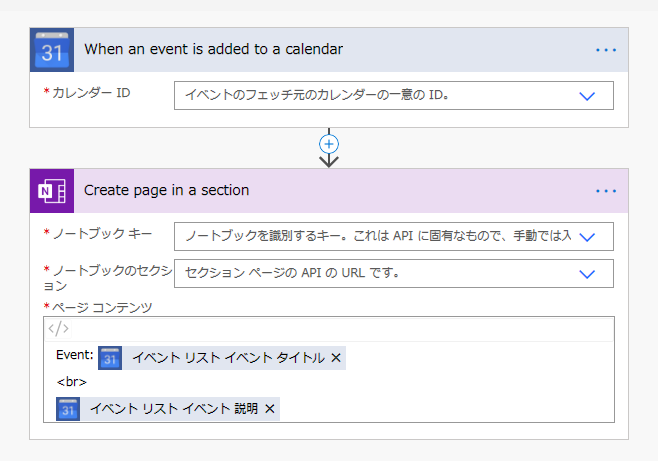Collapse the Create page in a section header
The image size is (658, 461).
167,190
